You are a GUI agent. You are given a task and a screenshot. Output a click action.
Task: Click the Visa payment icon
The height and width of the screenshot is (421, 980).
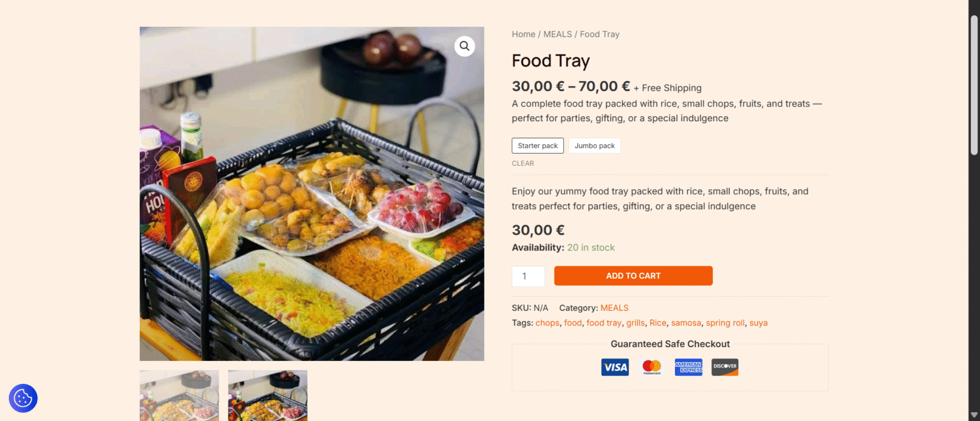(x=614, y=367)
